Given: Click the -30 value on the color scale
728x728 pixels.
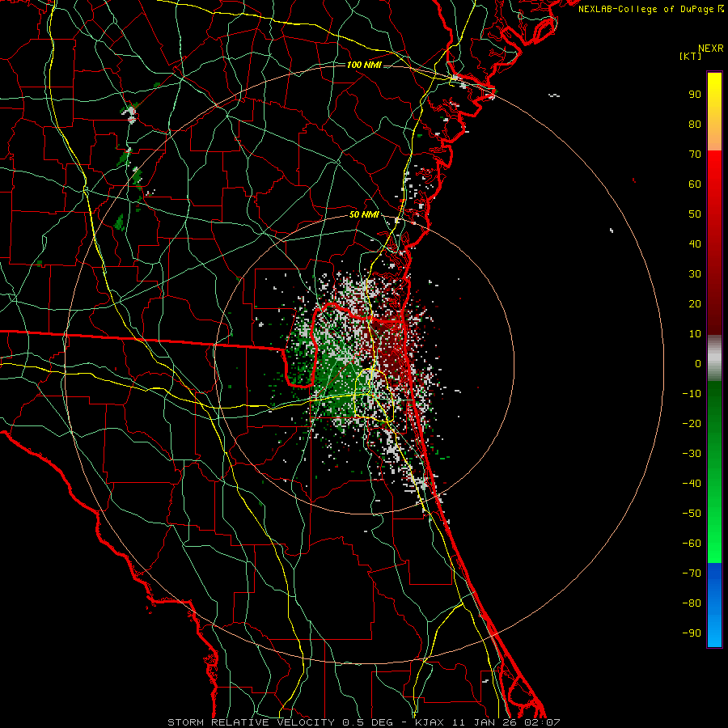Looking at the screenshot, I should point(692,454).
